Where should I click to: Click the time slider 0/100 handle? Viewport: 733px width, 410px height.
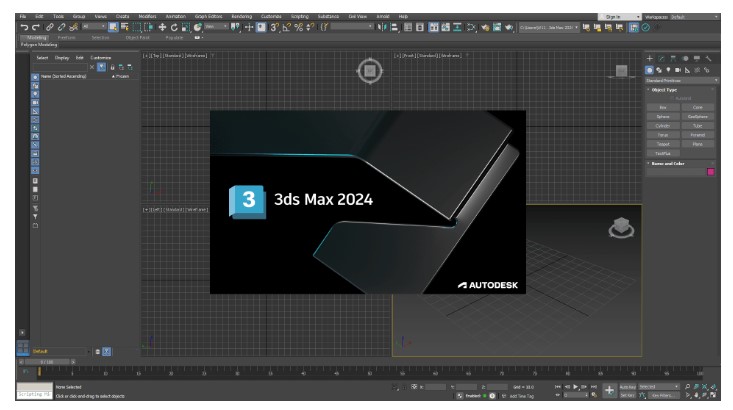(47, 362)
